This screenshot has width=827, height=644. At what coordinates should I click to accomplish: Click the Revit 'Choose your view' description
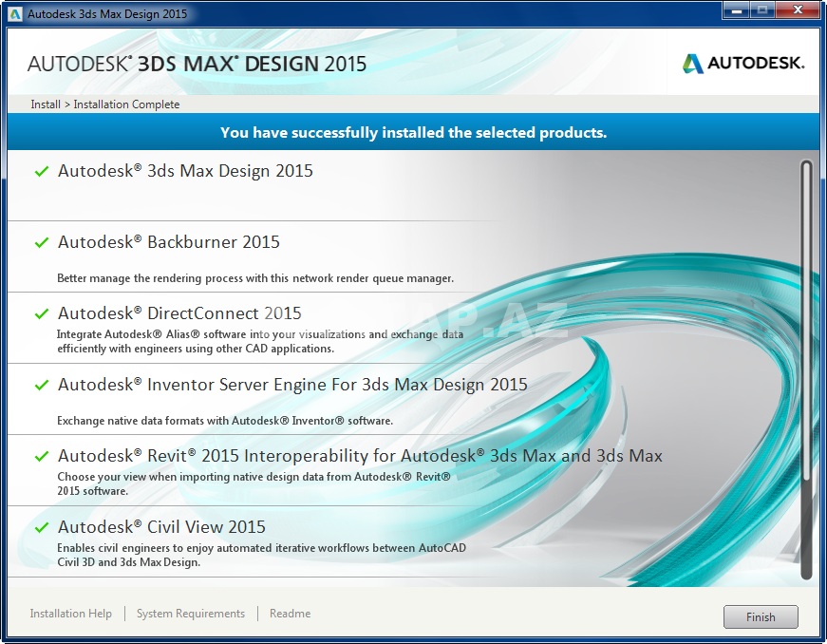coord(254,483)
